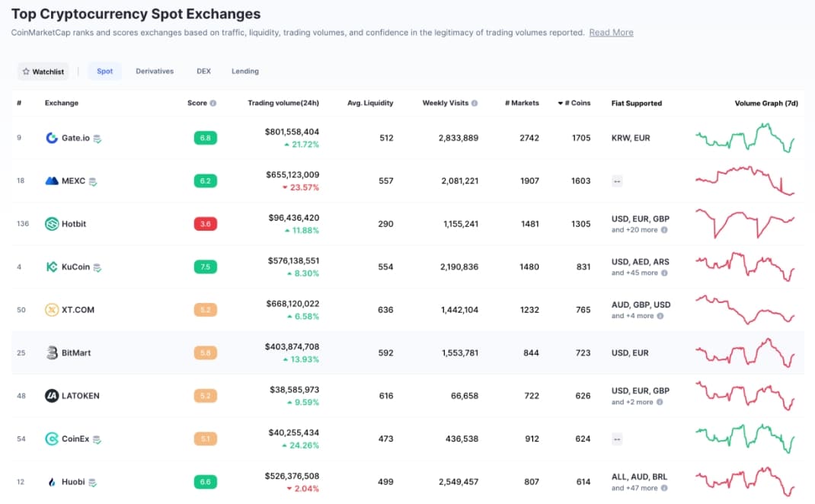Click the Fiat Supported column header
The width and height of the screenshot is (815, 504).
637,103
